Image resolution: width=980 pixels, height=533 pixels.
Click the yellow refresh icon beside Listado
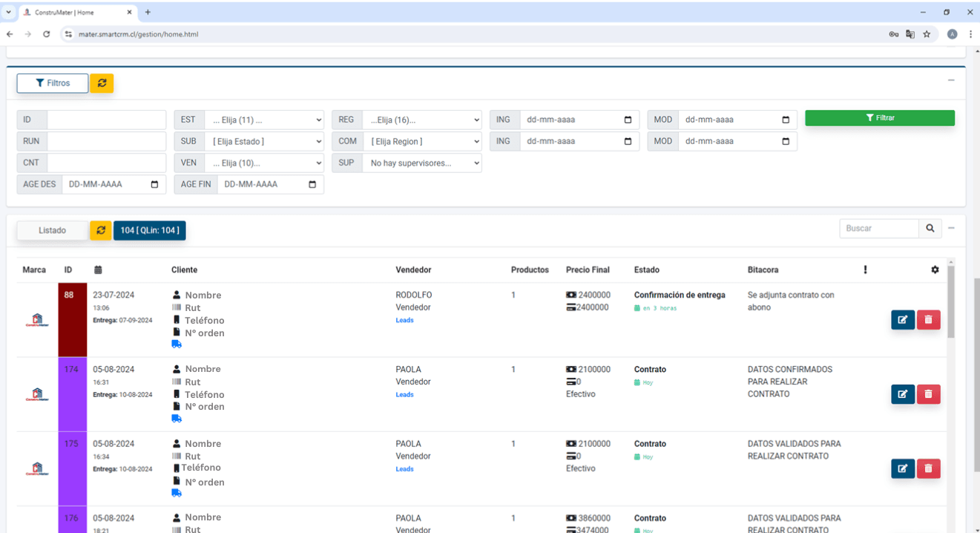pyautogui.click(x=101, y=230)
